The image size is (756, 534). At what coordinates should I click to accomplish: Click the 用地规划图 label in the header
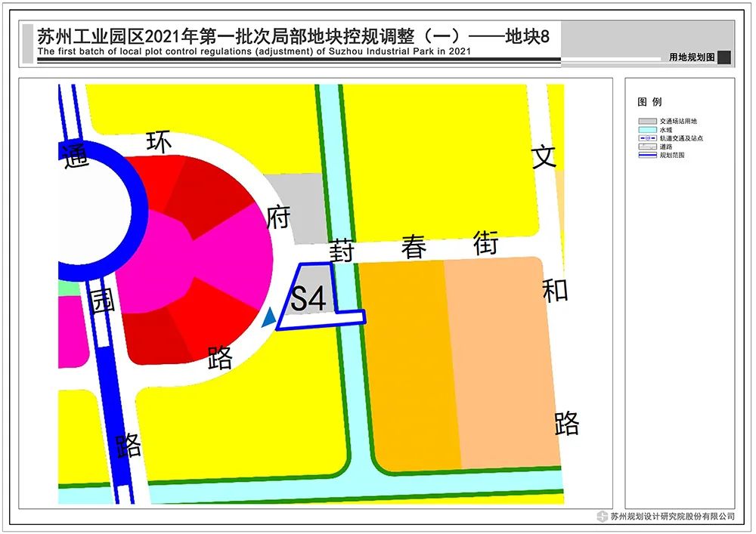coord(692,57)
